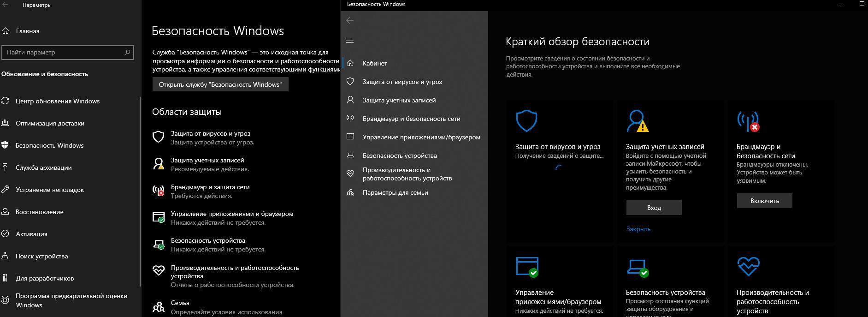The height and width of the screenshot is (317, 868).
Task: Click the app and browser control tile icon
Action: point(527,267)
